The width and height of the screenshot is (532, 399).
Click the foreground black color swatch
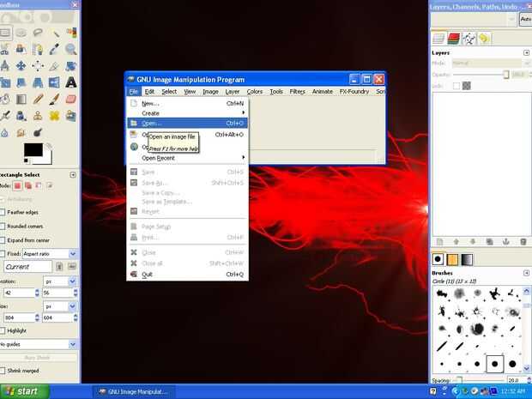pyautogui.click(x=33, y=149)
